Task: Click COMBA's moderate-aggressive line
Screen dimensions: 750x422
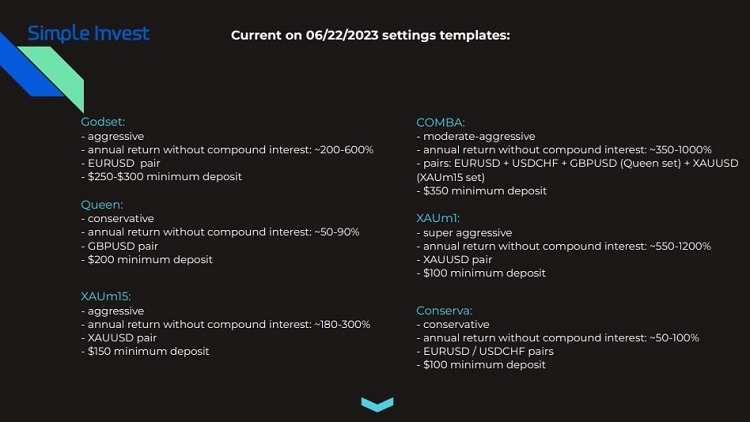Action: (476, 136)
